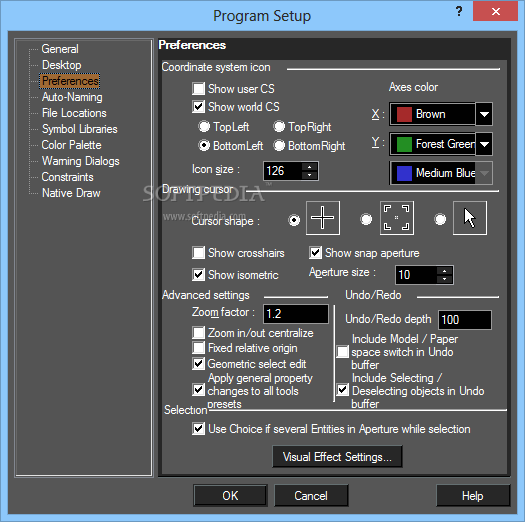
Task: Select the TopRight radio button
Action: tap(279, 127)
